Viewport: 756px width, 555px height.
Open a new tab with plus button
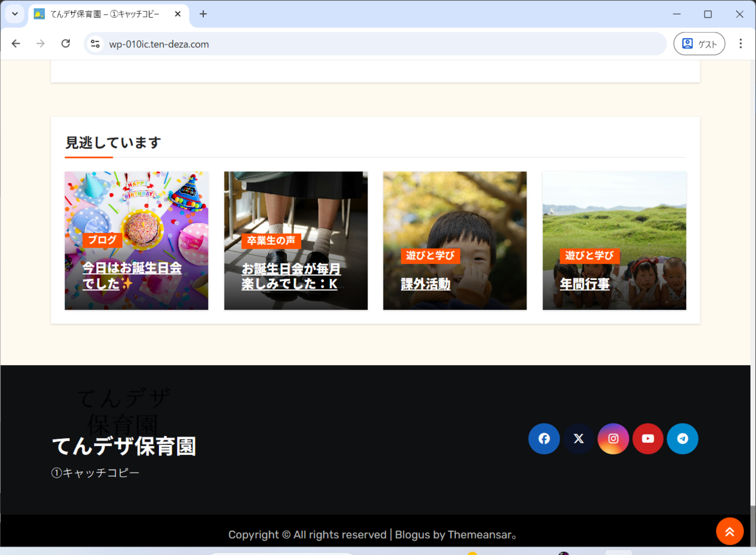203,14
